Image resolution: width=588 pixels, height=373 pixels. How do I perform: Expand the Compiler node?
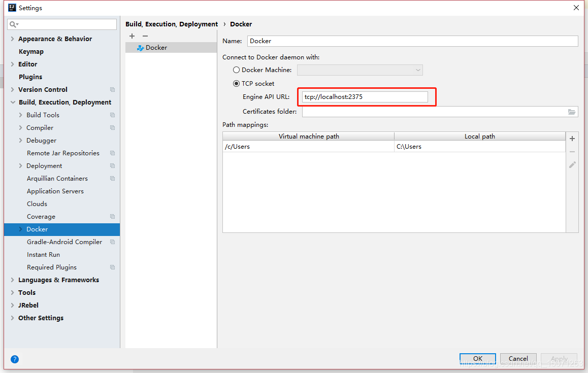coord(21,128)
